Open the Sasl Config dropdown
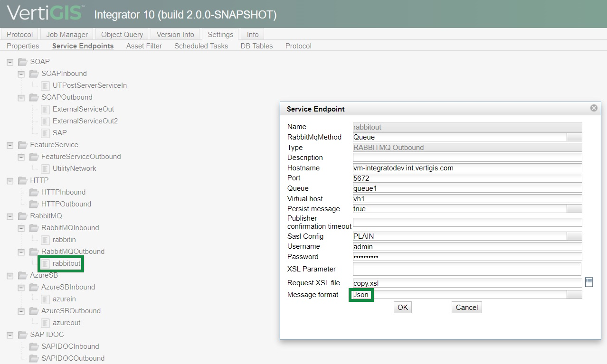This screenshot has height=364, width=607. coord(575,236)
